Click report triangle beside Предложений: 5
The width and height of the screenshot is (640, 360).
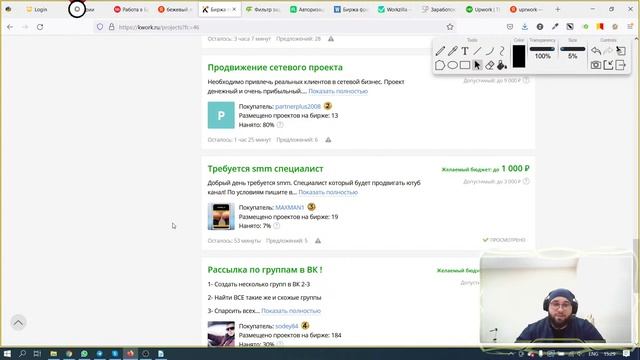[x=318, y=240]
